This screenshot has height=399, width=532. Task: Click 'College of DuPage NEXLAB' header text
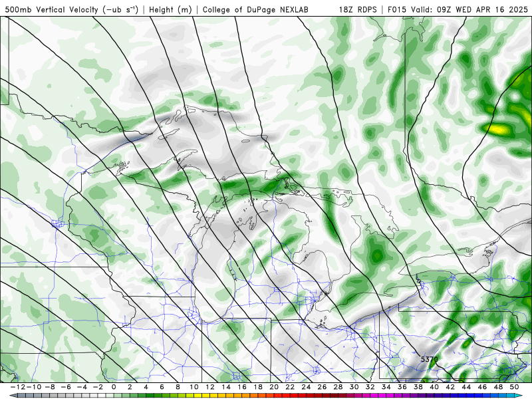coord(255,10)
